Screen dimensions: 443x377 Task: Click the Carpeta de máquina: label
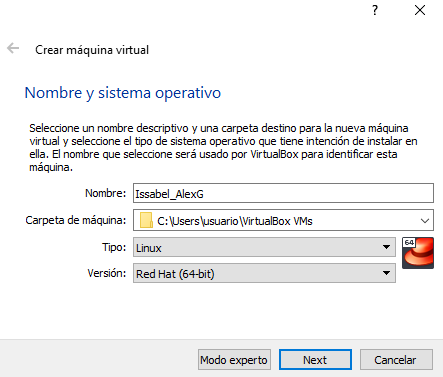point(76,220)
